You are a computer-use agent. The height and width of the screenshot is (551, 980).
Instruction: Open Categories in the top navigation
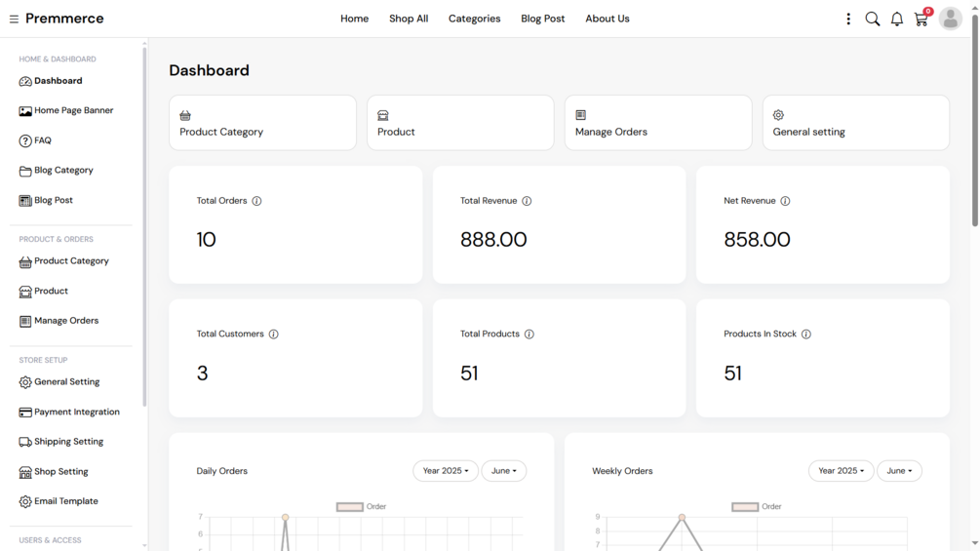[x=474, y=19]
